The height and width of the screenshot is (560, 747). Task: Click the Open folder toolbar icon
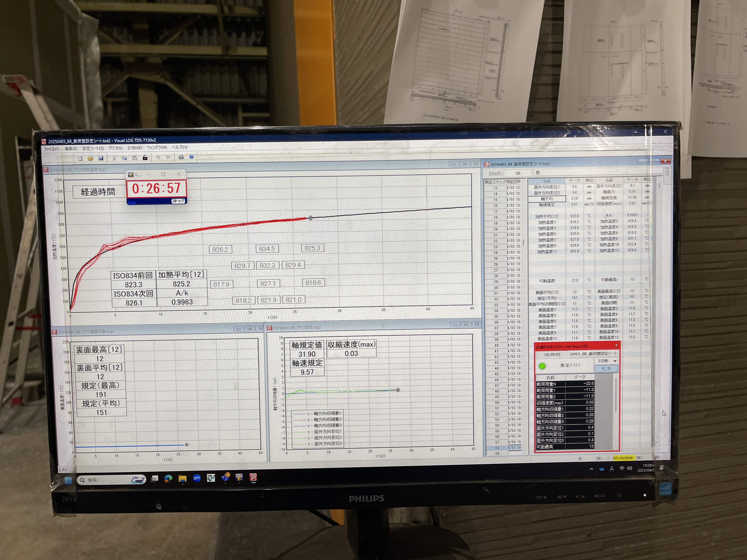[90, 158]
